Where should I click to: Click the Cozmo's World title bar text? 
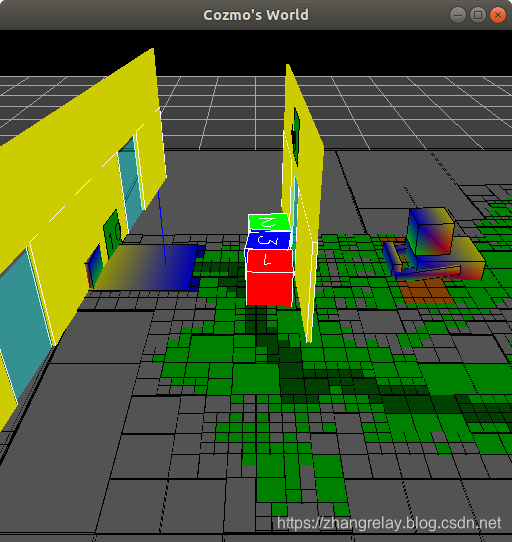(x=256, y=15)
